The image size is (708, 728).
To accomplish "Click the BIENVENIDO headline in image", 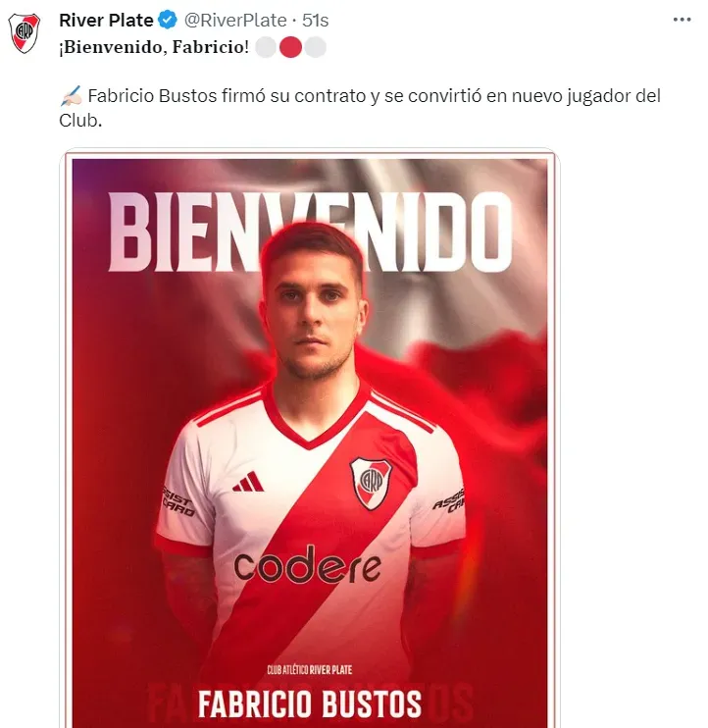I will 310,232.
